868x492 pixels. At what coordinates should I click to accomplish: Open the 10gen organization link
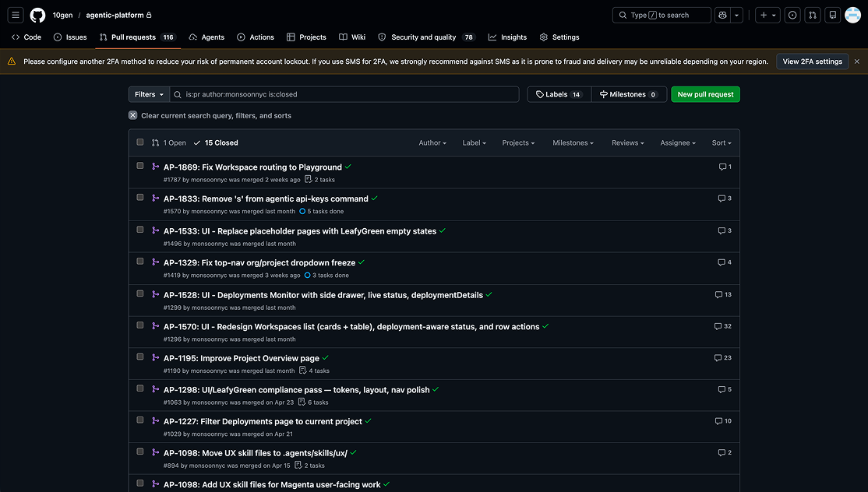(x=62, y=15)
